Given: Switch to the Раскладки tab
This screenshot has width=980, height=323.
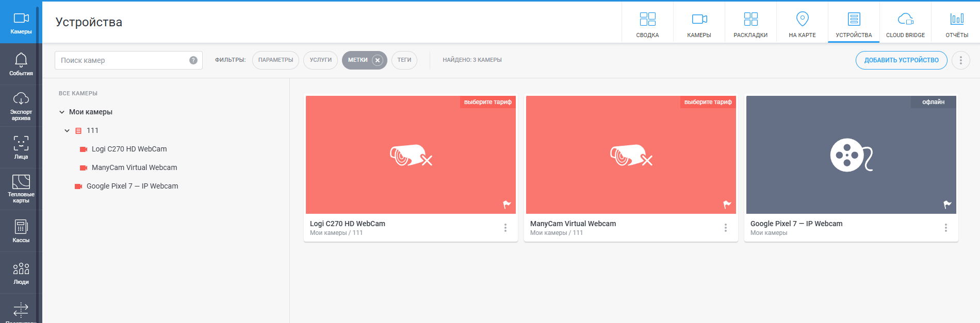Looking at the screenshot, I should coord(750,23).
